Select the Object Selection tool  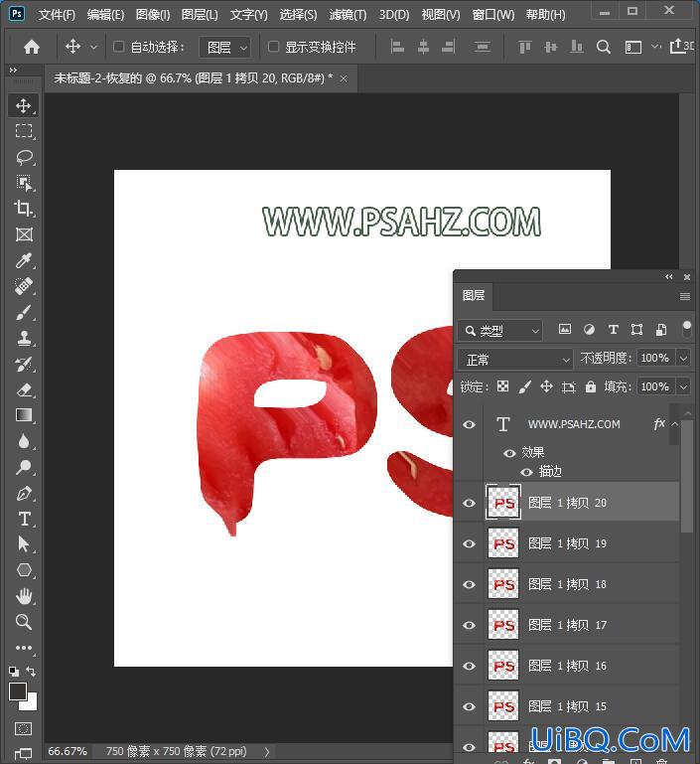[24, 183]
